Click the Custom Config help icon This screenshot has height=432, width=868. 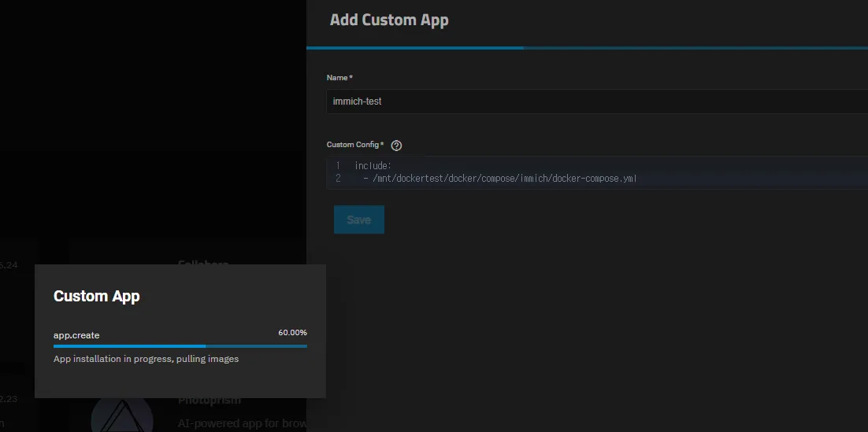(396, 146)
